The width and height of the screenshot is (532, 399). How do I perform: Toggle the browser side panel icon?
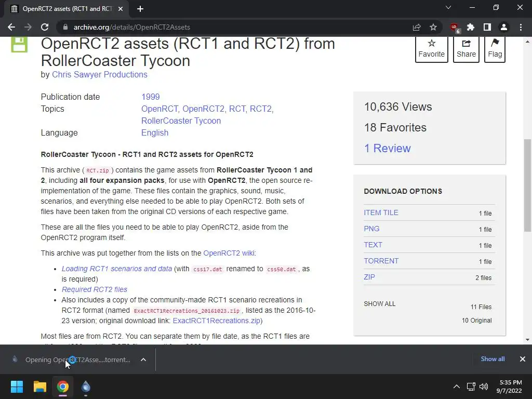coord(487,27)
